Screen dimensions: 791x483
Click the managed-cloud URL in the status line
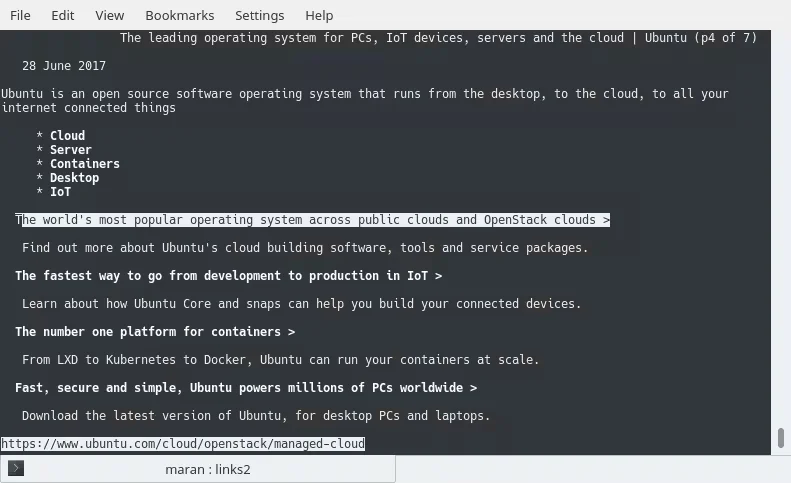pos(183,444)
